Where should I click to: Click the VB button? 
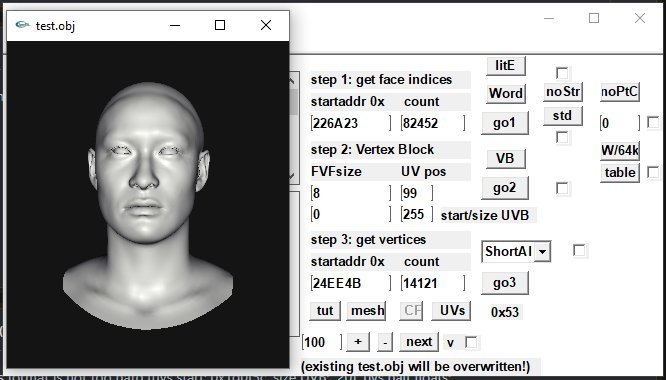pos(505,159)
